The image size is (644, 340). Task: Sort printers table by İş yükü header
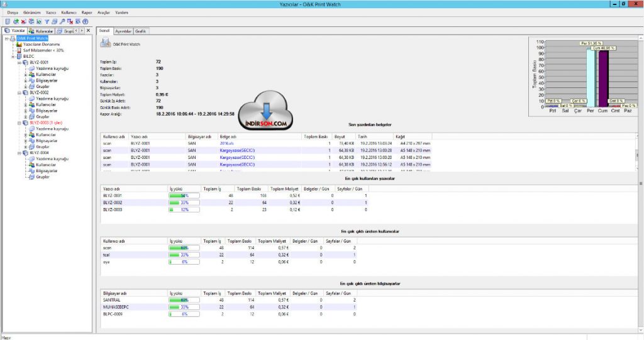[184, 189]
